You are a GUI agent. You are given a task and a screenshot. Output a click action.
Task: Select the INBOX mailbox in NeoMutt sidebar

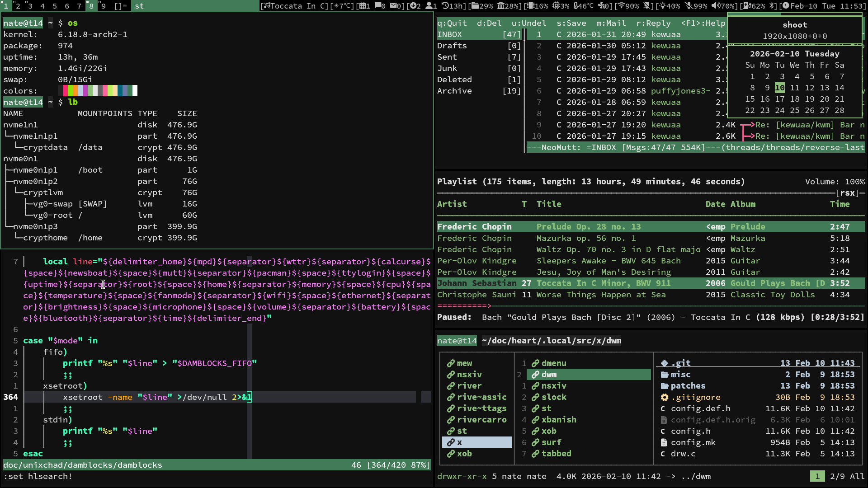click(479, 34)
